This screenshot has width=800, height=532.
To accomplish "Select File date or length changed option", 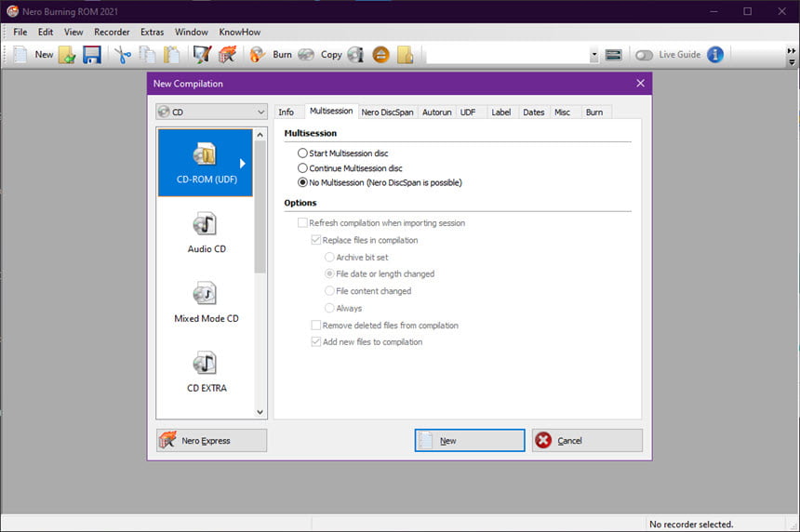I will 329,274.
